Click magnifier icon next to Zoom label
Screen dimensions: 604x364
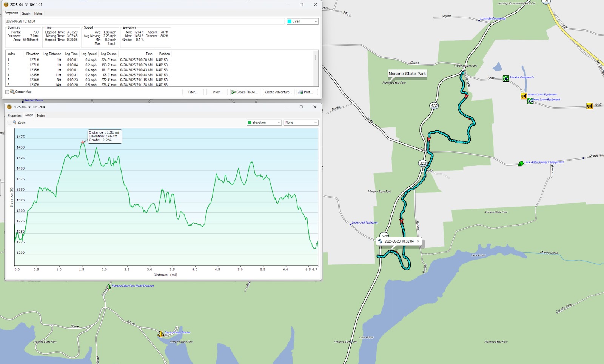click(x=15, y=123)
